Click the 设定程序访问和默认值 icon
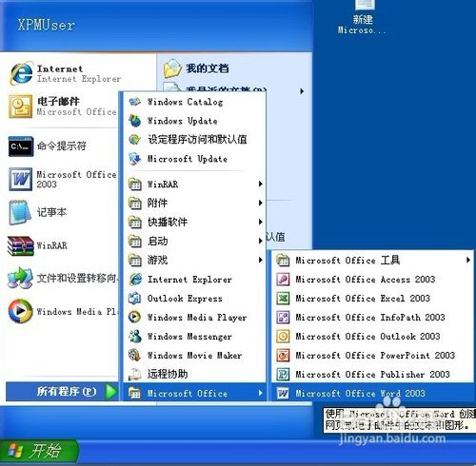This screenshot has height=466, width=476. point(135,140)
